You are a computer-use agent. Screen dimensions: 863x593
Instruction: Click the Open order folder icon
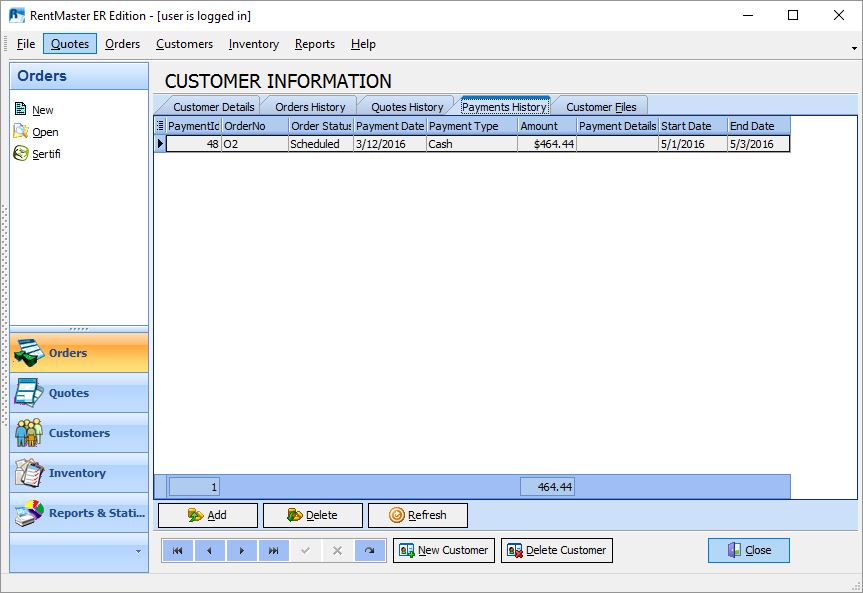point(21,132)
